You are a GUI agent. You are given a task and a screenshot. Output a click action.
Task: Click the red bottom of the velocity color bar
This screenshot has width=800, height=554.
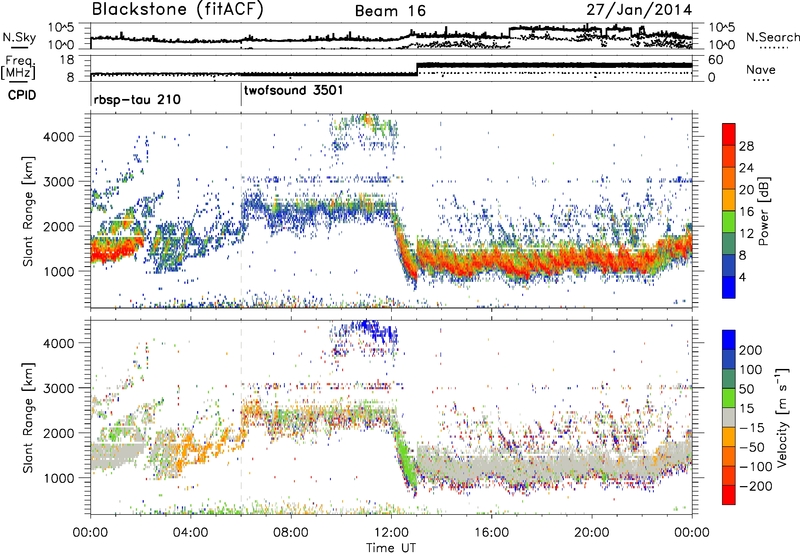click(x=729, y=495)
